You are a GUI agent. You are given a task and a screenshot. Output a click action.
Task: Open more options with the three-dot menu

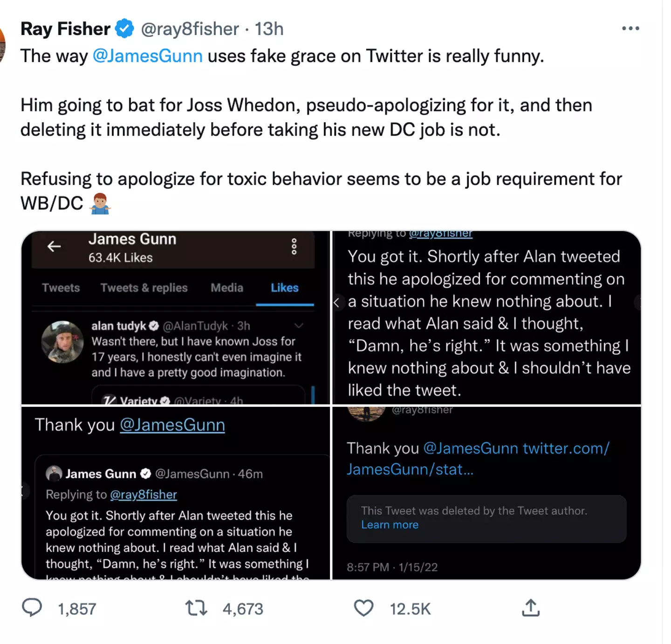pyautogui.click(x=630, y=28)
